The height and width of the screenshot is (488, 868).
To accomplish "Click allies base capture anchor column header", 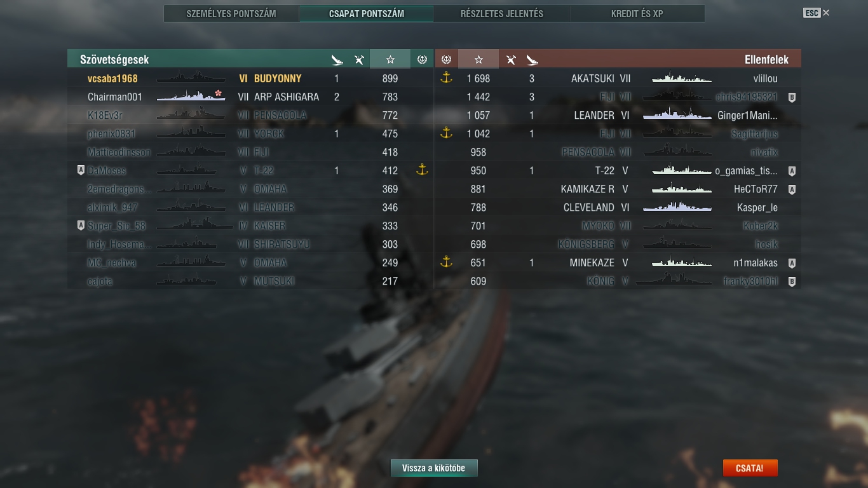I will point(422,60).
